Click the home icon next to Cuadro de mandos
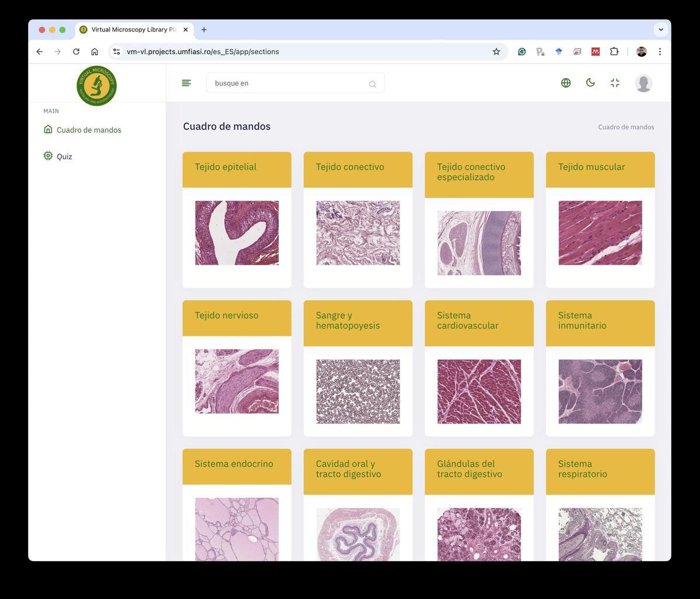The width and height of the screenshot is (700, 599). click(x=48, y=129)
